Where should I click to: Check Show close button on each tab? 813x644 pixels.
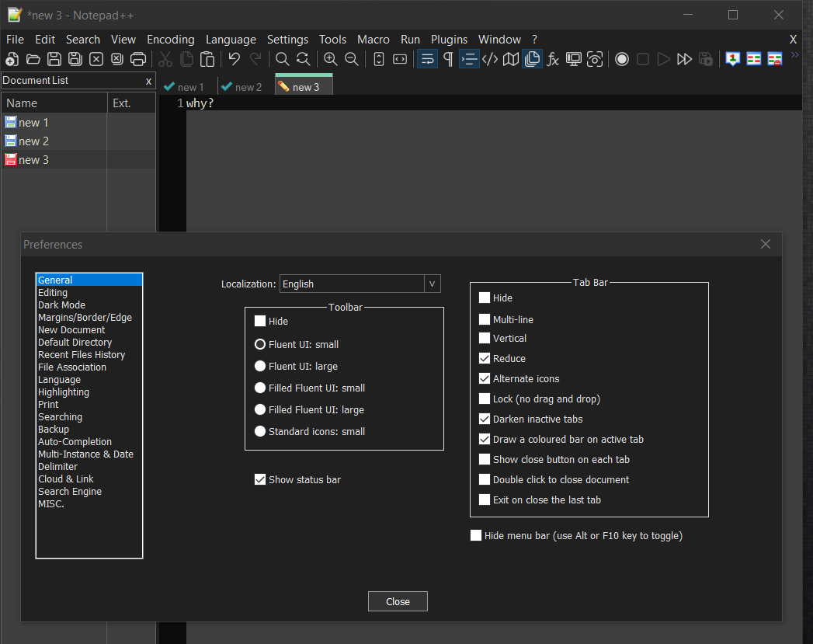point(485,459)
